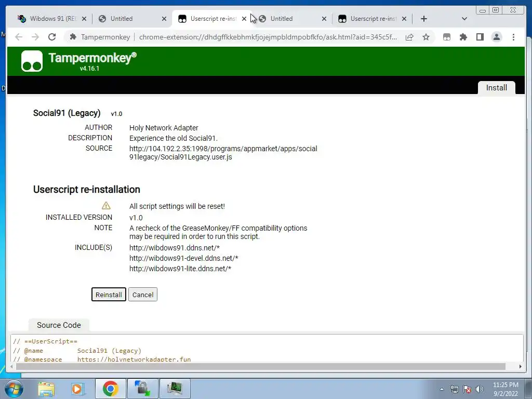Open Windows Media Player from taskbar
532x399 pixels.
(x=78, y=389)
